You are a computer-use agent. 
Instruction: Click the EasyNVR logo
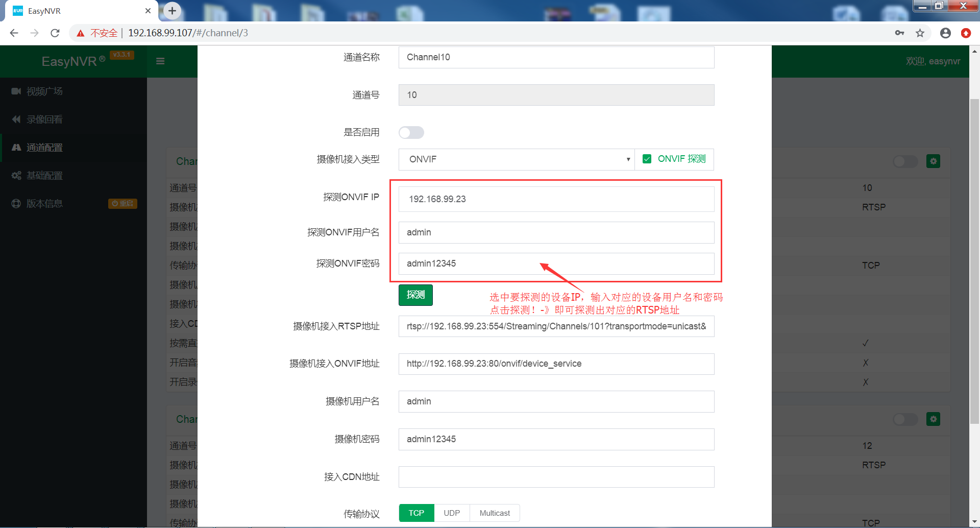click(x=73, y=61)
